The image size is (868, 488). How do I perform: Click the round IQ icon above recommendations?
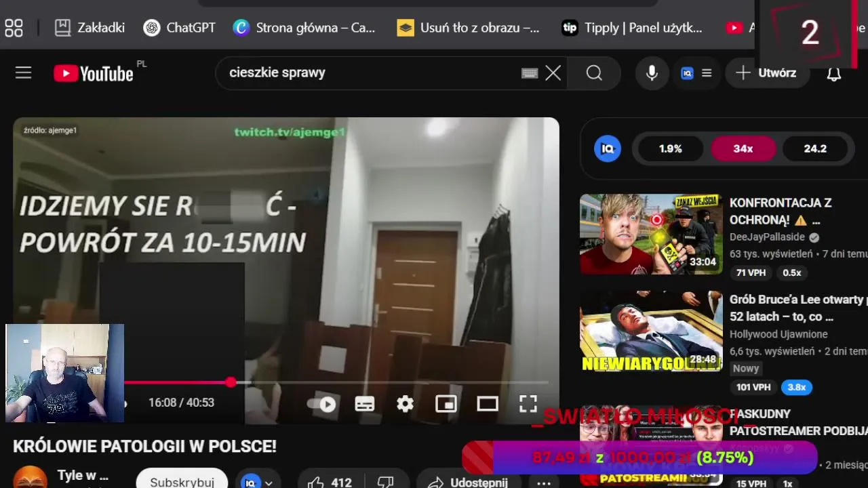point(608,148)
